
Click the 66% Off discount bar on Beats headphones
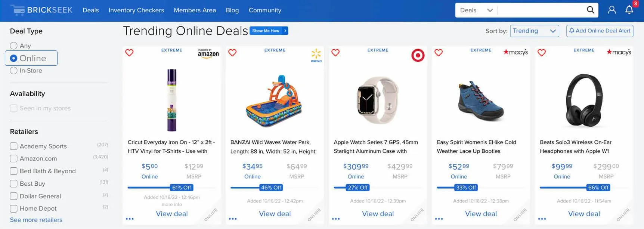pyautogui.click(x=598, y=188)
